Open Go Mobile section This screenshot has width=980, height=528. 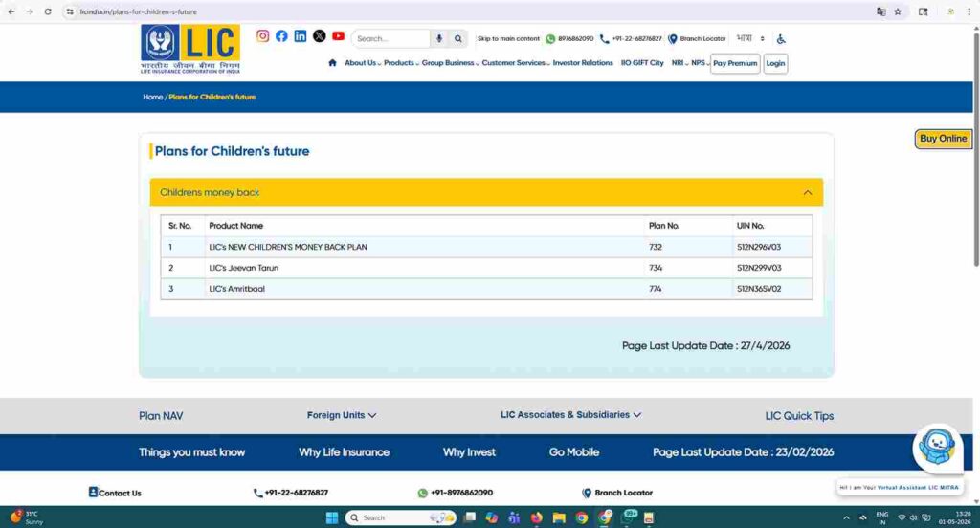574,451
